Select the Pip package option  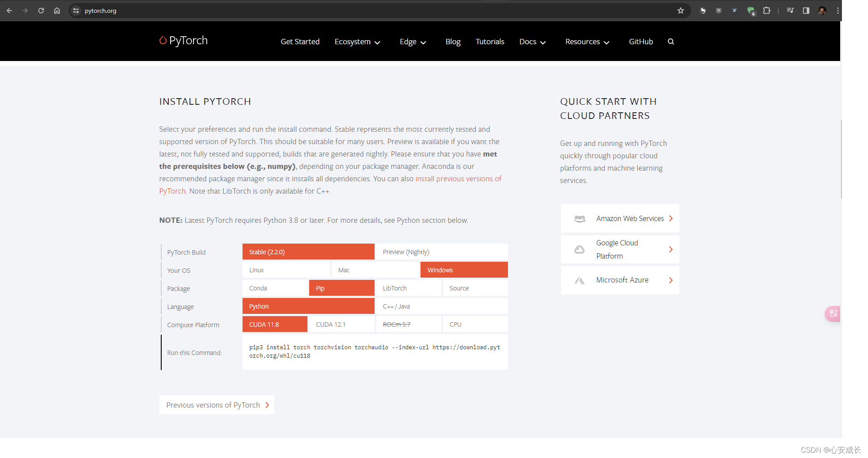(x=342, y=288)
